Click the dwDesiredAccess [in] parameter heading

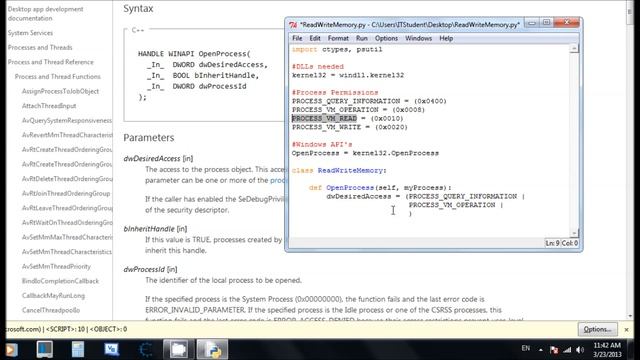(158, 158)
